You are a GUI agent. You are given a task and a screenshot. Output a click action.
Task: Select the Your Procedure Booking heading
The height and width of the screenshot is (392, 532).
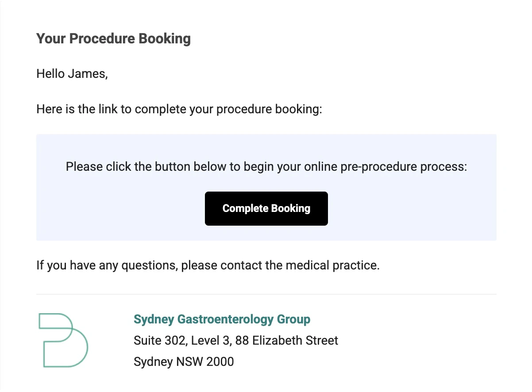(113, 38)
